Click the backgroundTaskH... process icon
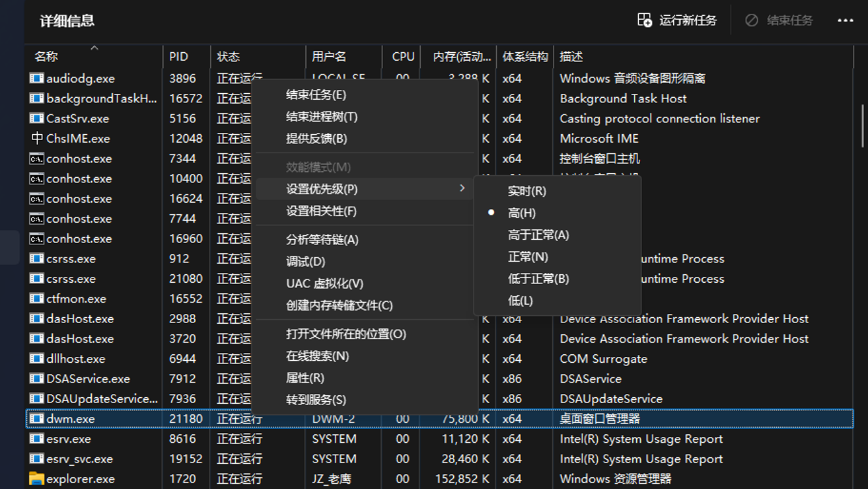868x489 pixels. pyautogui.click(x=37, y=98)
